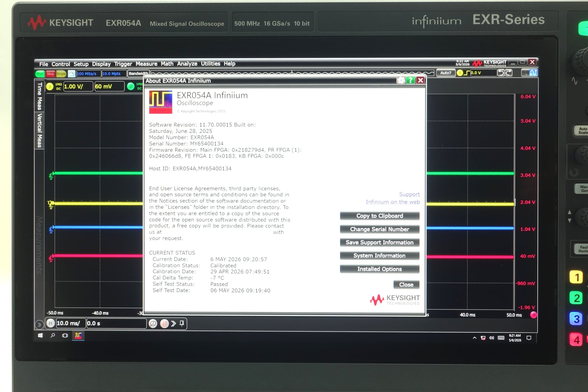The image size is (588, 392).
Task: Open the Math menu
Action: tap(167, 64)
